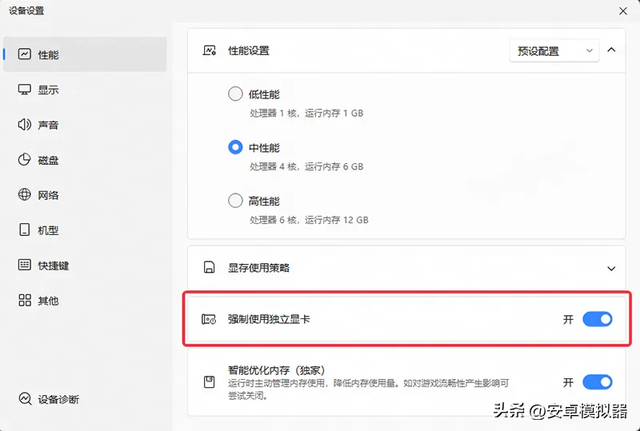Click the 磁盘 pie chart icon

click(x=24, y=160)
